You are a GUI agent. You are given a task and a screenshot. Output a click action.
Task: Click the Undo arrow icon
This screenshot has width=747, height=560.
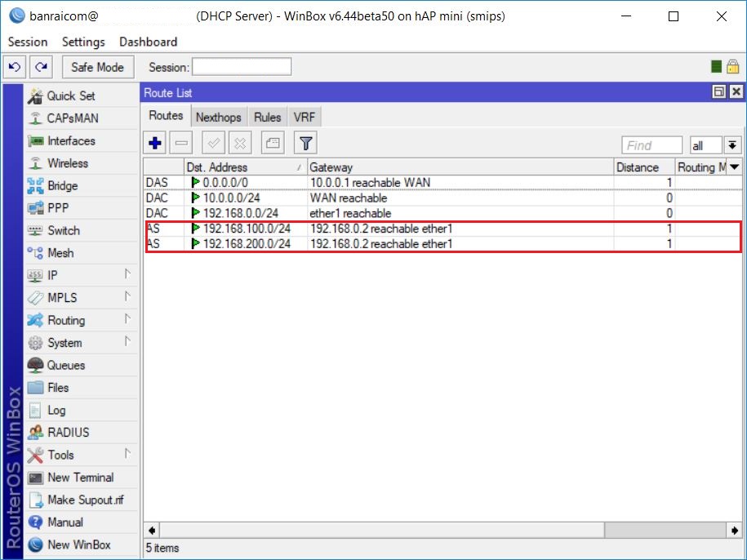point(15,67)
